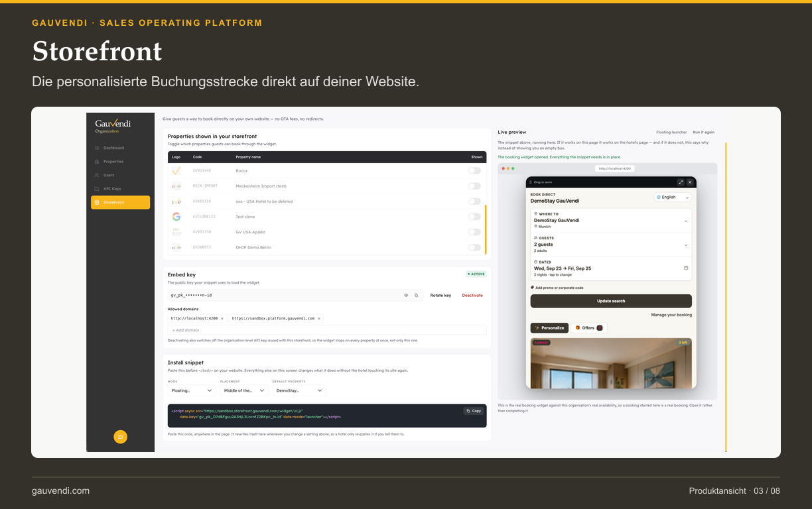This screenshot has height=509, width=812.
Task: Click the logo of xxx - USA Hotel
Action: pos(176,201)
